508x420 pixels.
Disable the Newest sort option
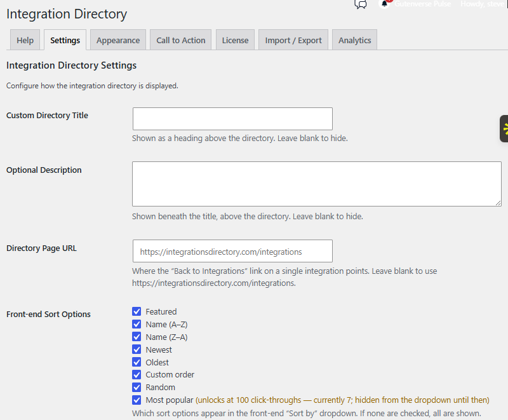click(x=137, y=349)
